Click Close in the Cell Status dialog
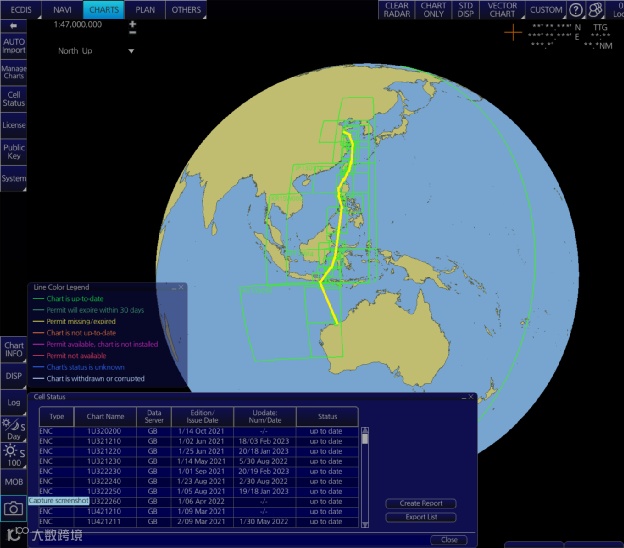Viewport: 624px width, 548px height. coord(449,540)
